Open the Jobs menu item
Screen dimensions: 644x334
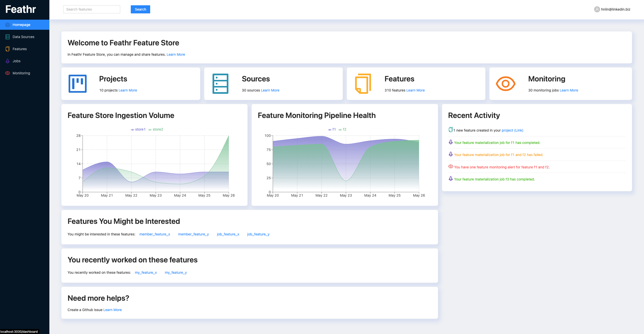coord(25,61)
